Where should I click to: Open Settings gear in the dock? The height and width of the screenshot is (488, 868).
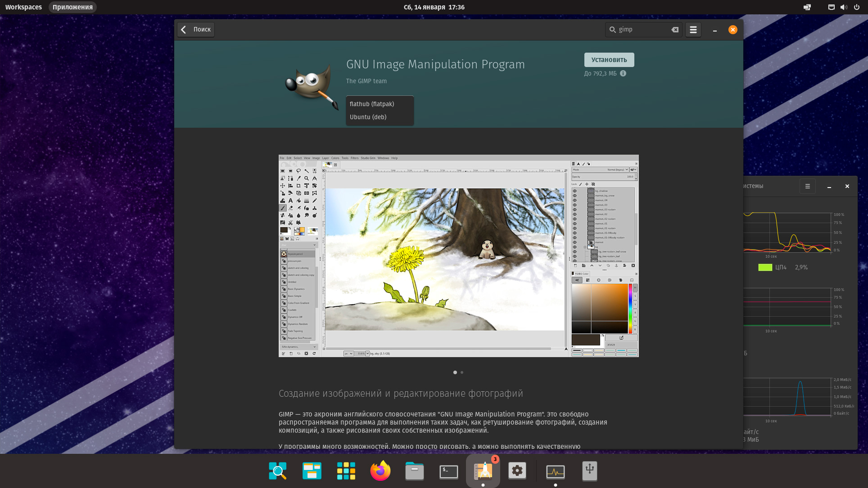tap(517, 471)
